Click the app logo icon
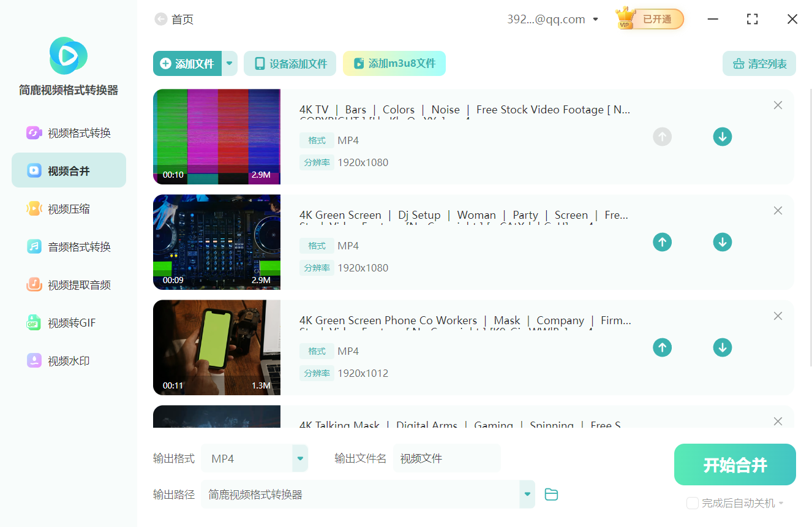Image resolution: width=812 pixels, height=527 pixels. pyautogui.click(x=69, y=56)
